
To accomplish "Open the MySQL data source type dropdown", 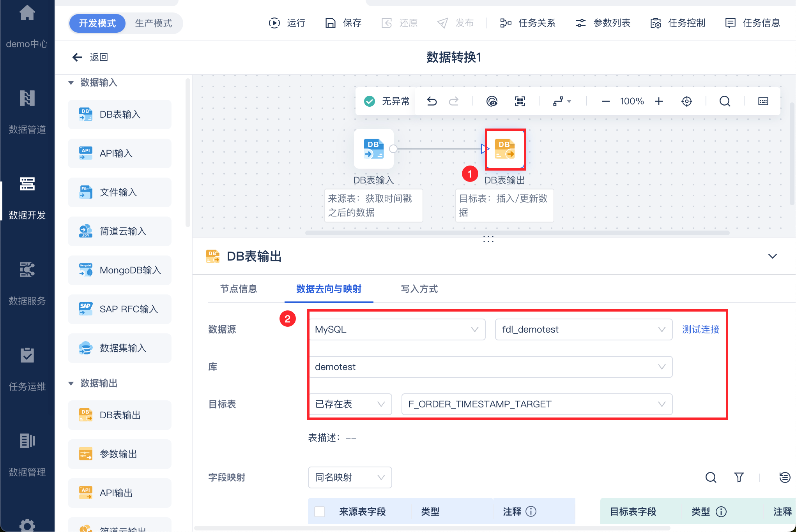I will click(x=397, y=329).
